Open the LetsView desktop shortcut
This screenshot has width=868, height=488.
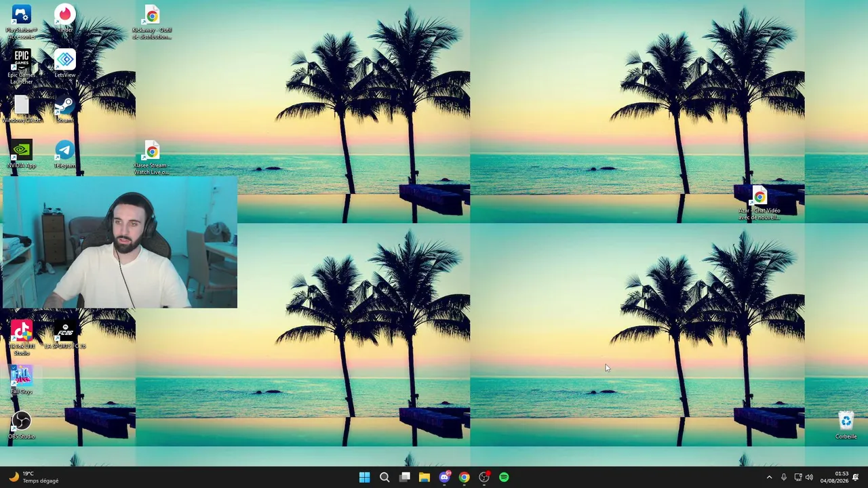click(65, 64)
